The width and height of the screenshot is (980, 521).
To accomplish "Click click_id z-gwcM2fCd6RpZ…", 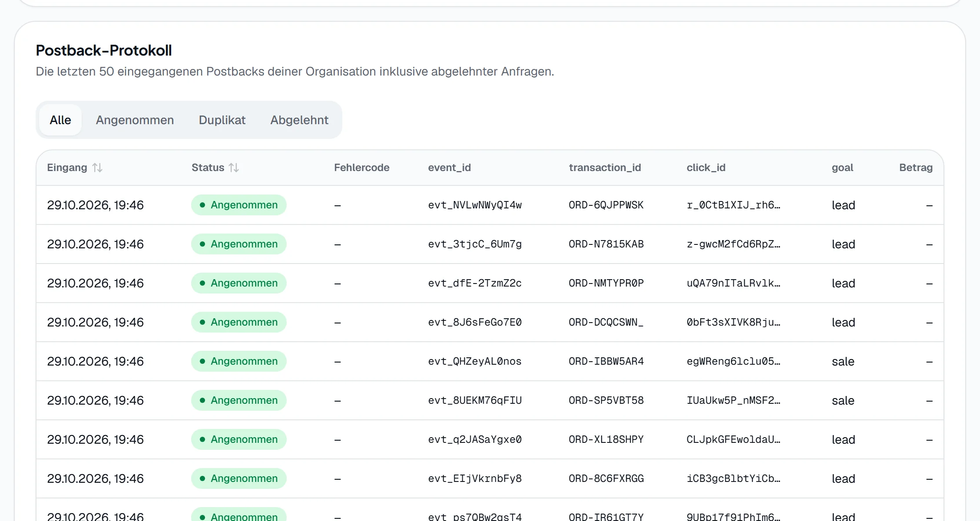I will (x=733, y=244).
